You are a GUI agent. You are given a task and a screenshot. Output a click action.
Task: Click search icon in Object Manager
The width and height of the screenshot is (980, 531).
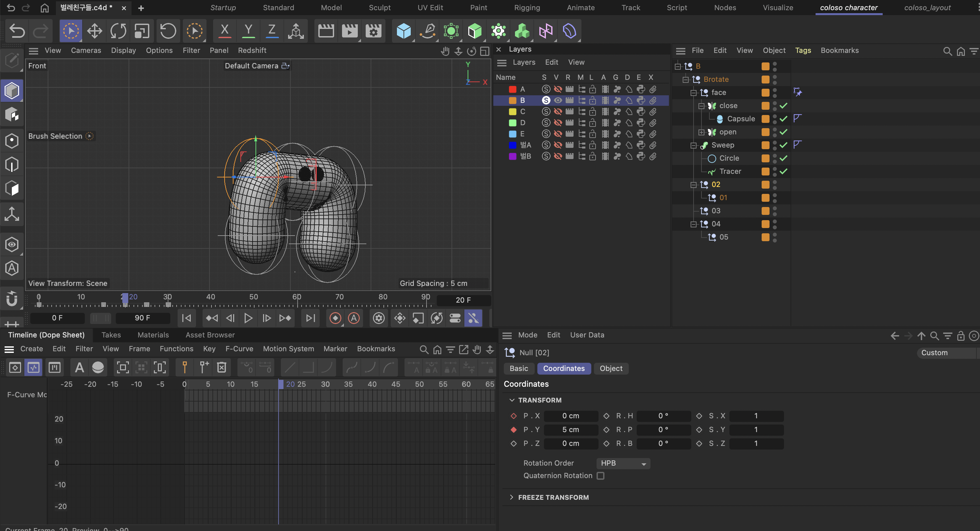tap(947, 51)
